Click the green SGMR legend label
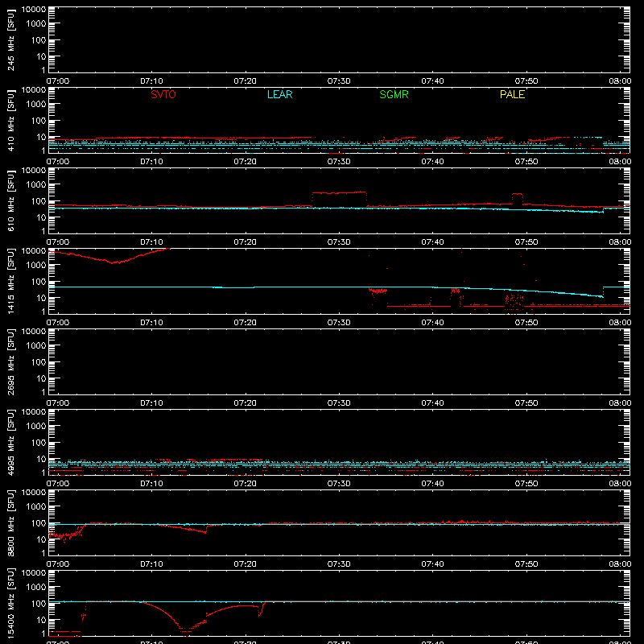The width and height of the screenshot is (644, 644). tap(394, 94)
